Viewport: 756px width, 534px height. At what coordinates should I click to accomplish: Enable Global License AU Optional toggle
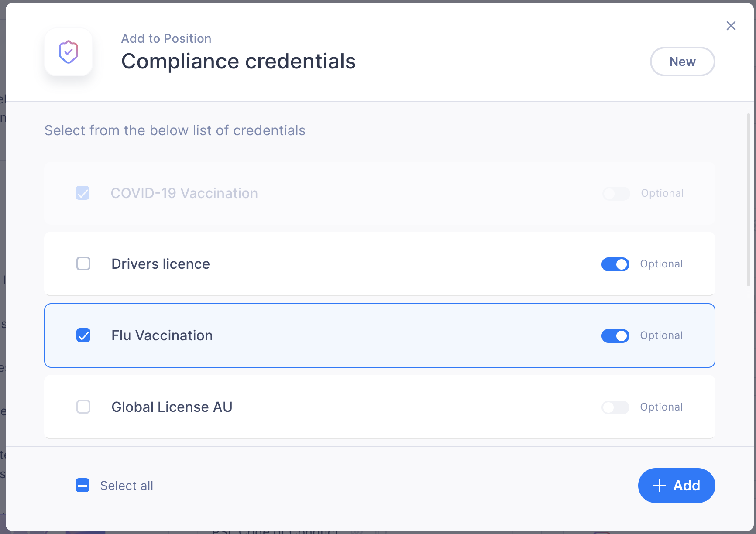click(615, 407)
